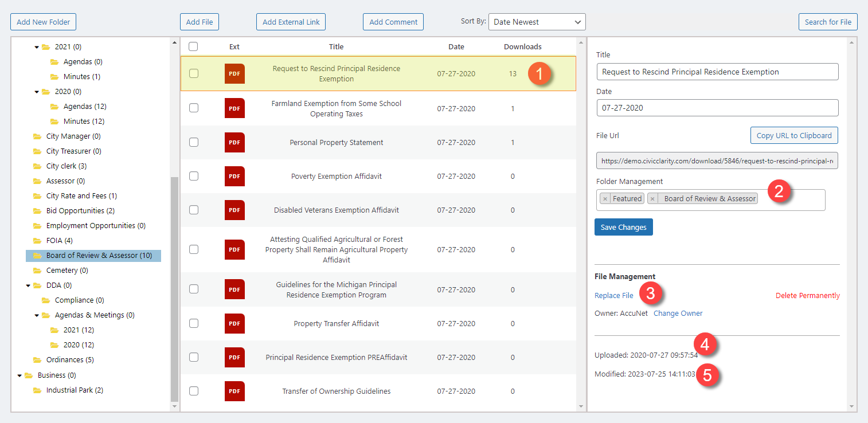Check the Property Transfer Affidavit checkbox
Screen dimensions: 868x423
pos(194,323)
